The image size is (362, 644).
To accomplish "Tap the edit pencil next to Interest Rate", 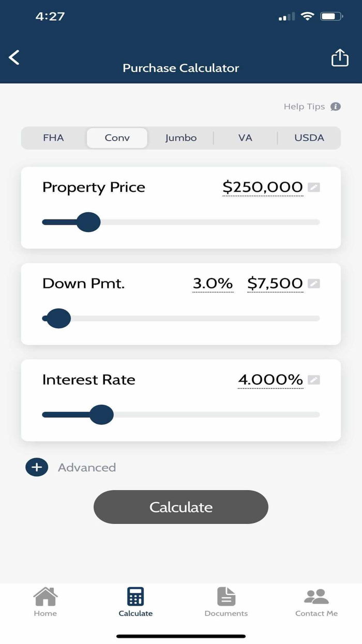I will click(x=314, y=379).
